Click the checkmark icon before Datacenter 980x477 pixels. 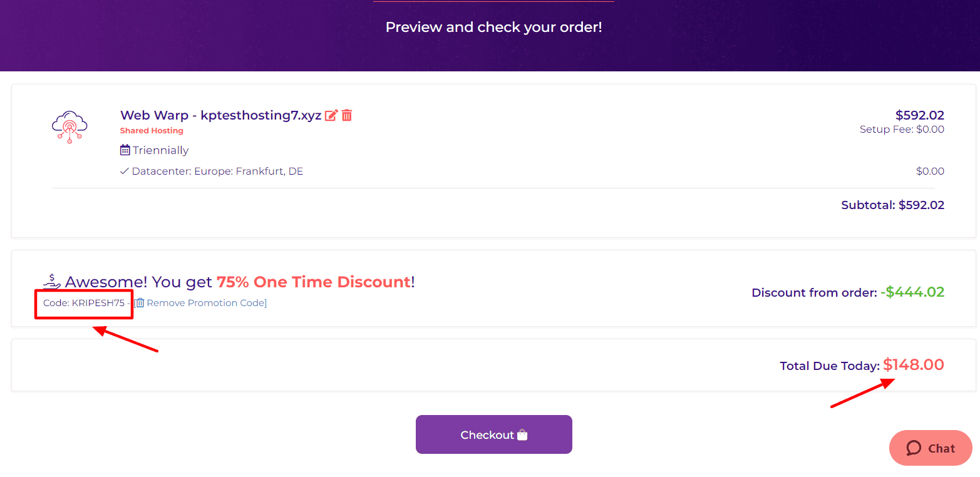125,171
